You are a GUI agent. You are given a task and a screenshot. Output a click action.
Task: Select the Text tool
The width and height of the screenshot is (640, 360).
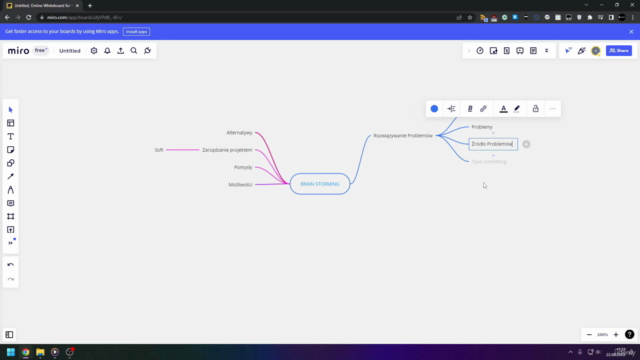tap(11, 136)
